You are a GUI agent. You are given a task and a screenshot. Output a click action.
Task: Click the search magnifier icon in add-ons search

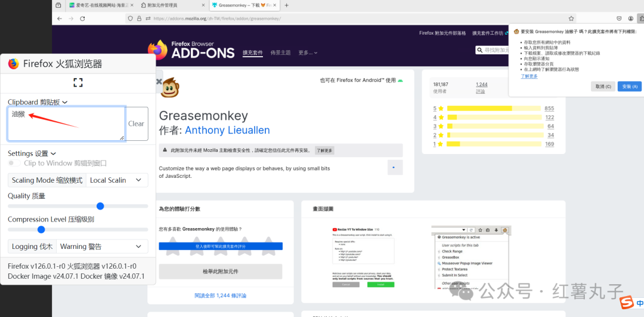coord(480,50)
